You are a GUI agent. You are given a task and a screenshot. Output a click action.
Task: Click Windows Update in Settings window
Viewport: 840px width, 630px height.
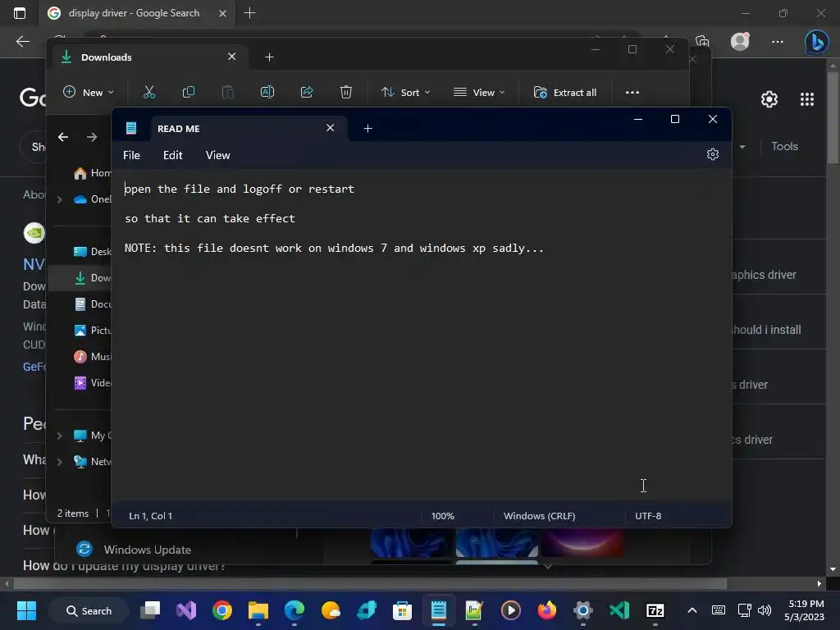tap(134, 550)
